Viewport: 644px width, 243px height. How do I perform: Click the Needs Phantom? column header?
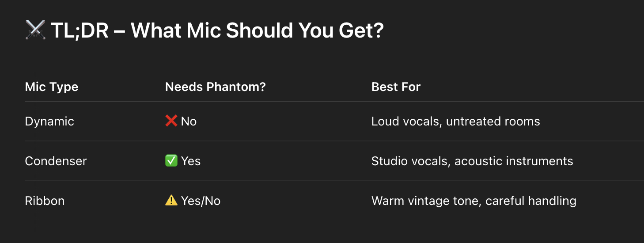point(216,87)
